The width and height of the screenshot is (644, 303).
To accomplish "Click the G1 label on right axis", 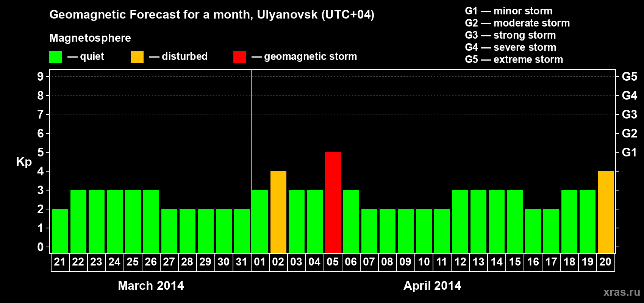I will [x=629, y=152].
